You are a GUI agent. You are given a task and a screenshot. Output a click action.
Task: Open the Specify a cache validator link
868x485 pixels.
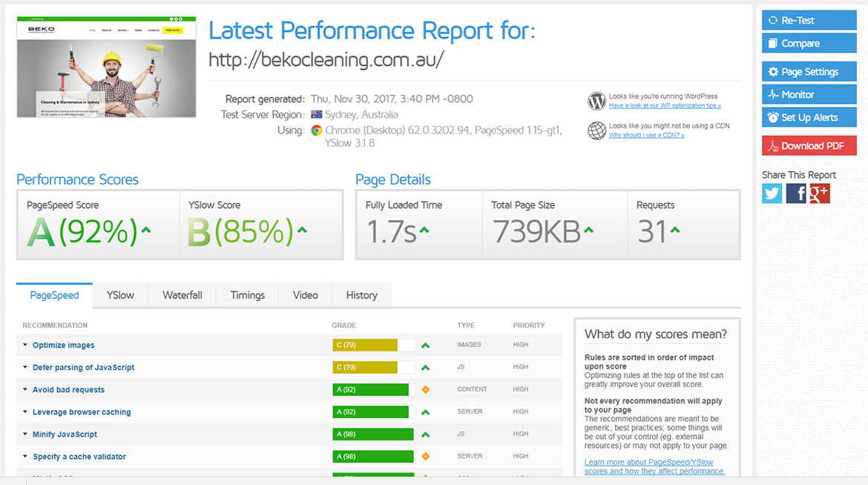(x=79, y=456)
